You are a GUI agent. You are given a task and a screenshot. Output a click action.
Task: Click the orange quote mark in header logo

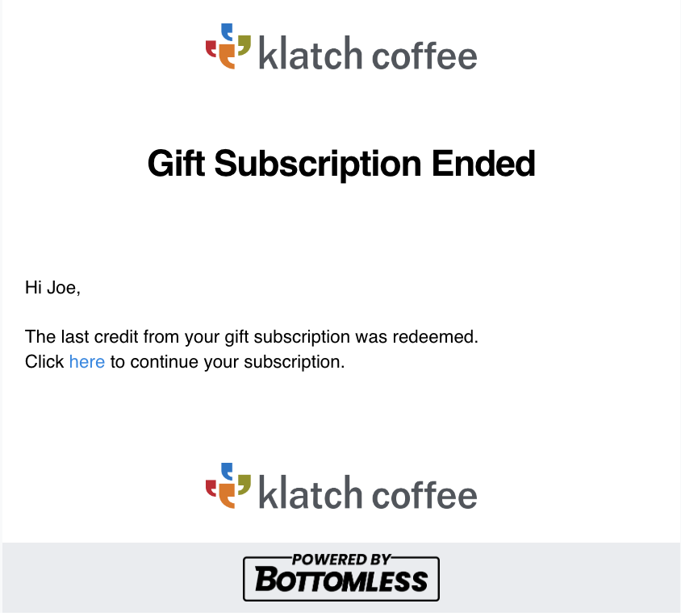(x=227, y=56)
